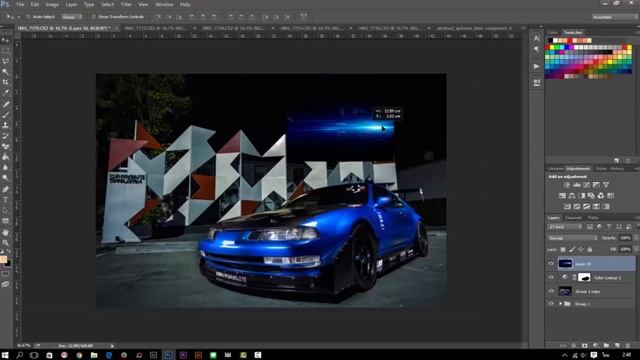Open the Filter menu
This screenshot has width=640, height=360.
coord(126,4)
